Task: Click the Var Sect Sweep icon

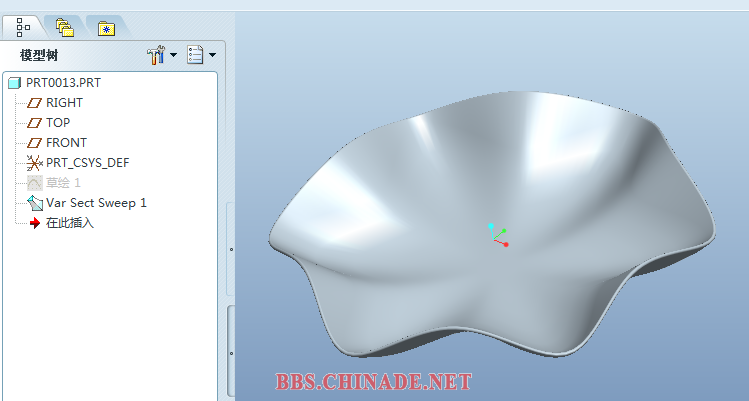Action: tap(35, 203)
